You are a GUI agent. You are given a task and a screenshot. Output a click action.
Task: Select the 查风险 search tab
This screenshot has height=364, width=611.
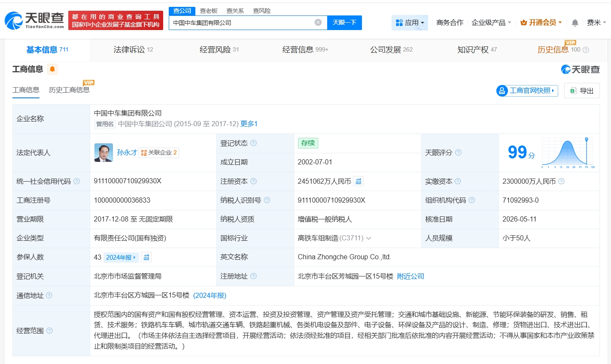pos(261,11)
